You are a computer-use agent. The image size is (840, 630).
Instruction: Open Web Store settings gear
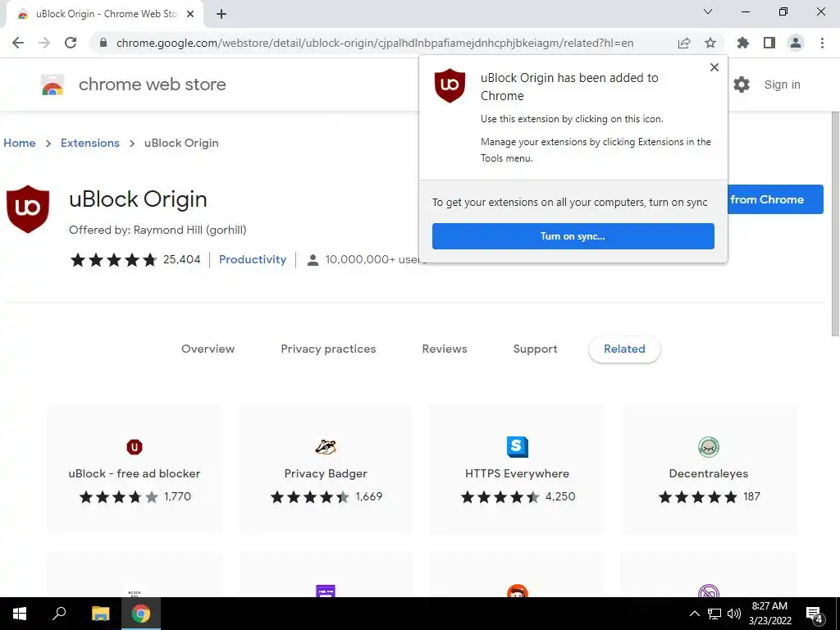pos(742,84)
